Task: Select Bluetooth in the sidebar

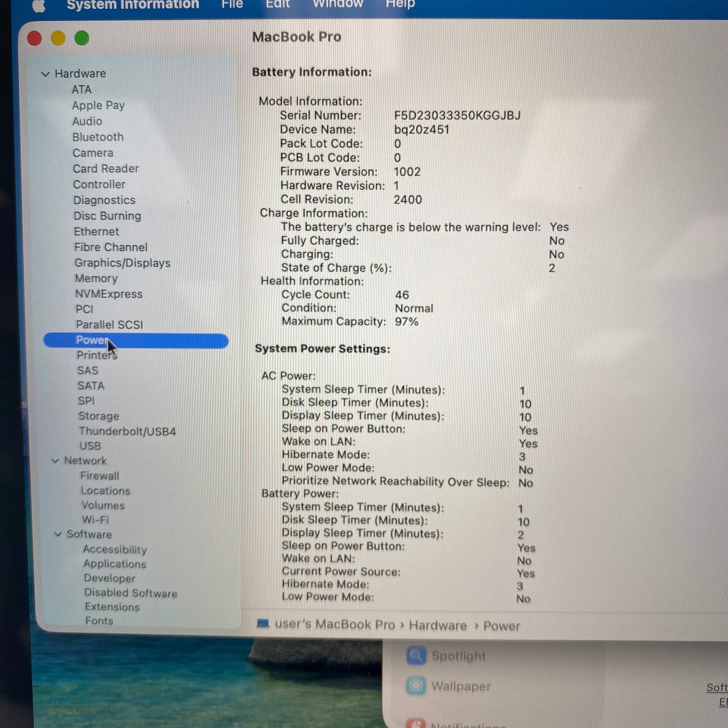Action: [98, 137]
